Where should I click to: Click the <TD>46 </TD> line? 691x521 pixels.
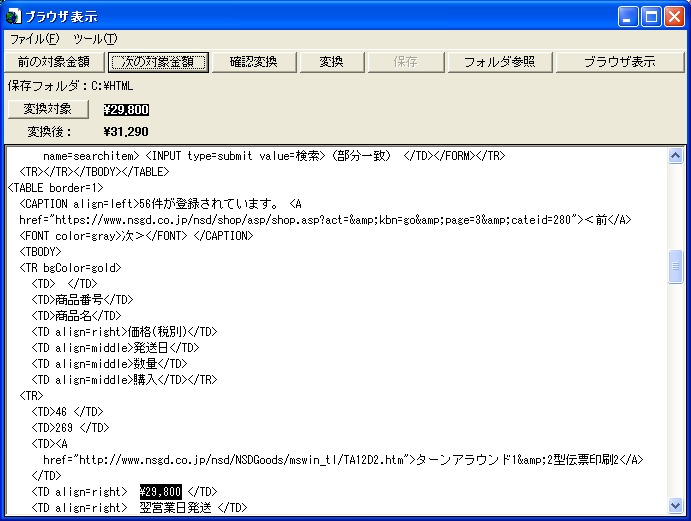[x=67, y=412]
